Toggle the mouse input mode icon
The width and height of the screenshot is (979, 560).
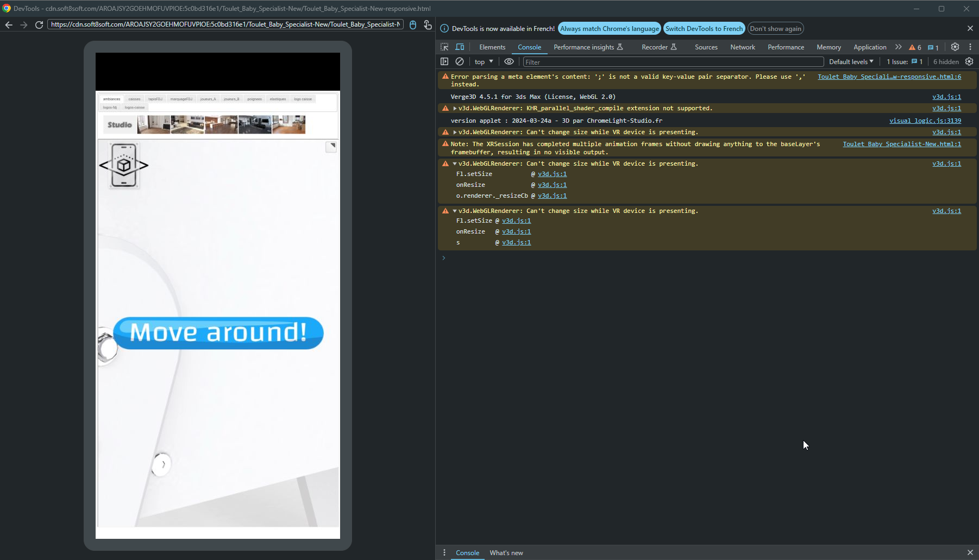coord(413,25)
